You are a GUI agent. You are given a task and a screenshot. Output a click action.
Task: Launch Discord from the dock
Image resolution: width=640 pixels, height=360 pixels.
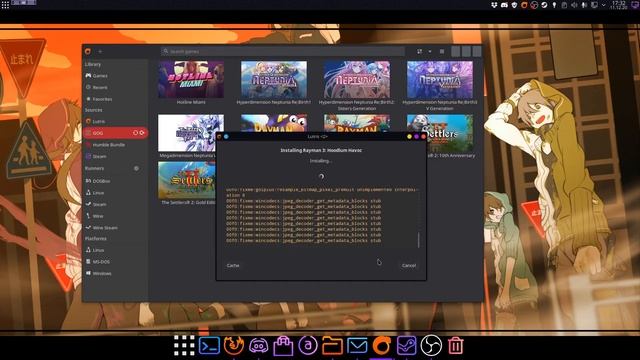[259, 346]
